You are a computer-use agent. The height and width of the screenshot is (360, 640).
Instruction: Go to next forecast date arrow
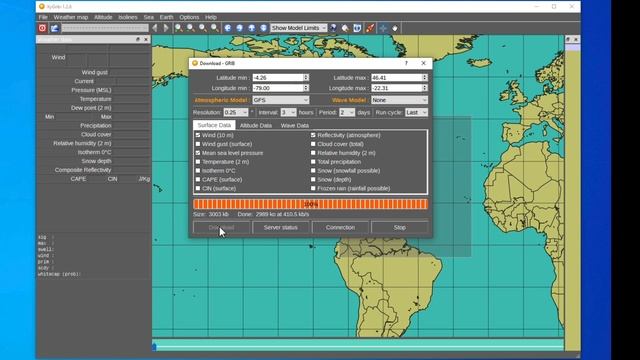click(x=166, y=28)
